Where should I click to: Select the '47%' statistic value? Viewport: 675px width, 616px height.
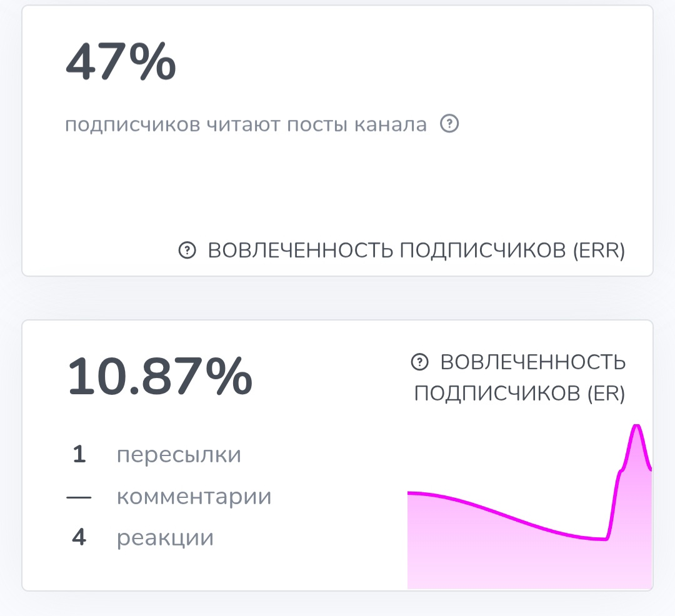(x=121, y=61)
